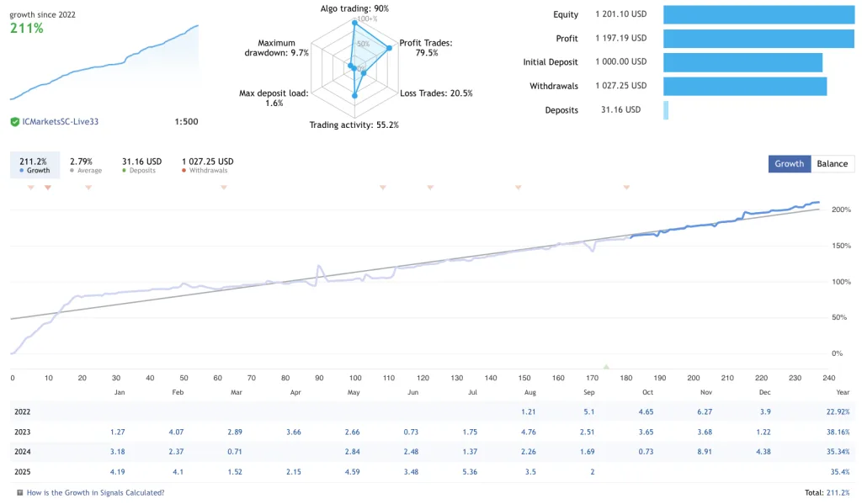Click the withdrawal marker near week 62

click(x=224, y=188)
